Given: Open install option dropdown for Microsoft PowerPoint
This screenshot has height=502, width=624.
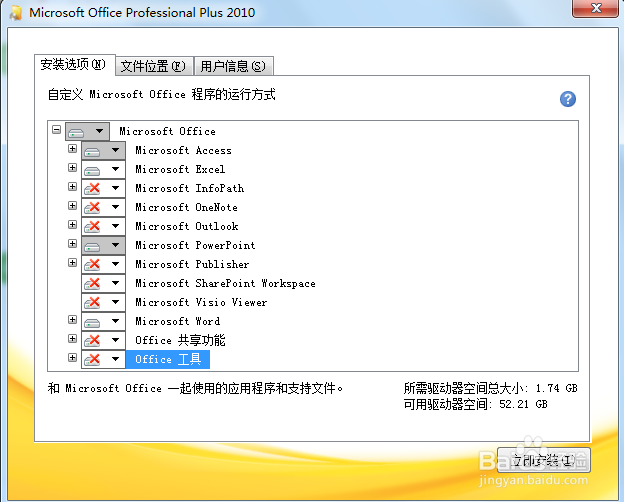Looking at the screenshot, I should click(103, 246).
